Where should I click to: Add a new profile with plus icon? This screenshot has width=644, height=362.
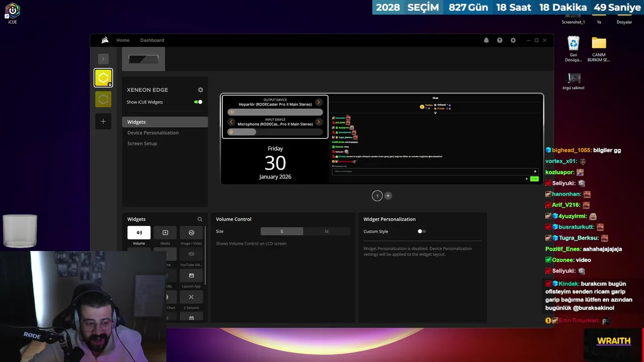pyautogui.click(x=103, y=121)
